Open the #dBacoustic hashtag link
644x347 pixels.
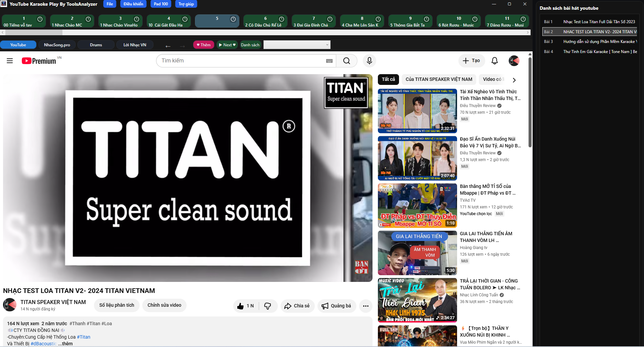tap(44, 344)
